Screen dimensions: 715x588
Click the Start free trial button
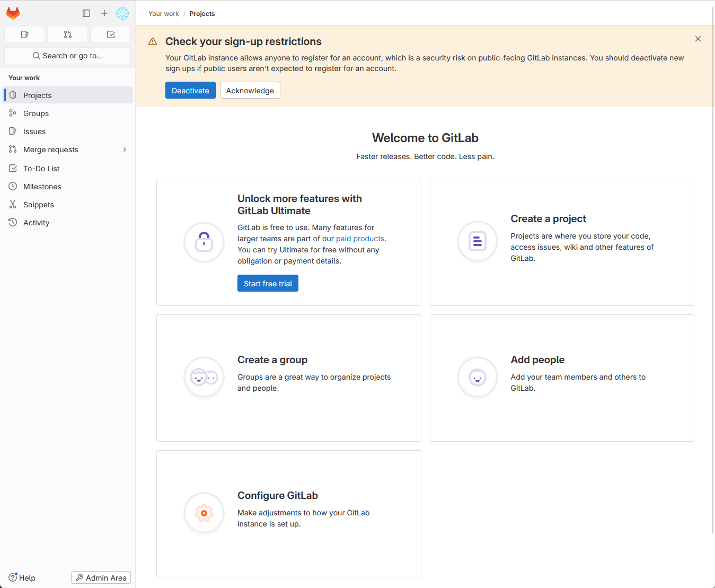click(x=268, y=283)
